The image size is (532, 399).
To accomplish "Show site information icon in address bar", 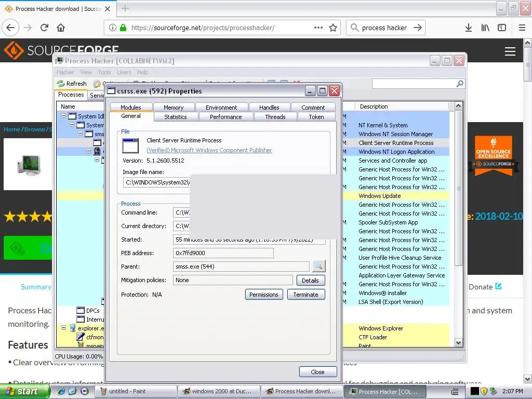I will [113, 28].
